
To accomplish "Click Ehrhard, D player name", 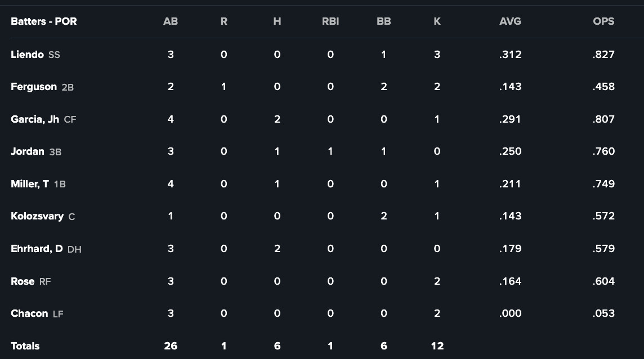I will 37,249.
